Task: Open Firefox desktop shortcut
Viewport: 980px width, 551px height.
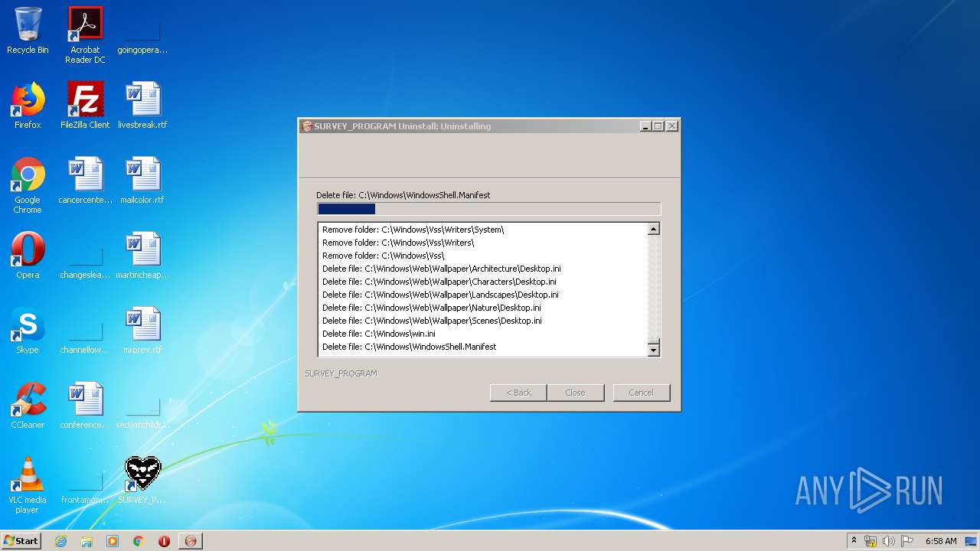Action: point(28,106)
